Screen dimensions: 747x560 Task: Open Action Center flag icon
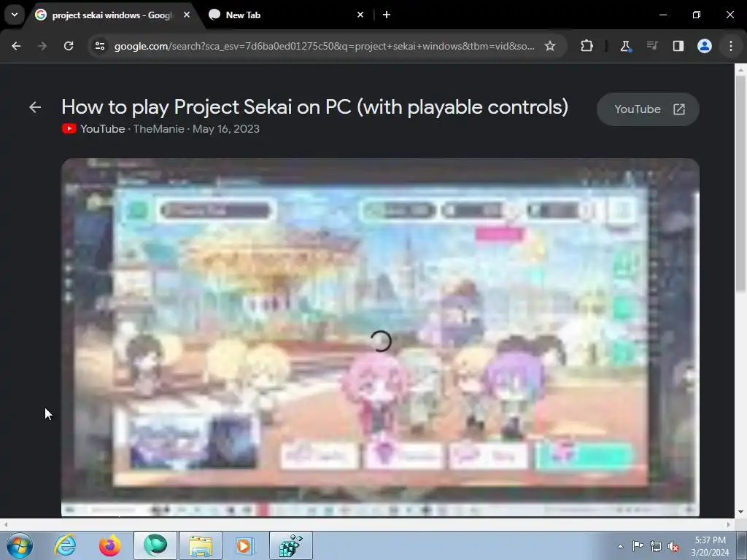[x=638, y=546]
